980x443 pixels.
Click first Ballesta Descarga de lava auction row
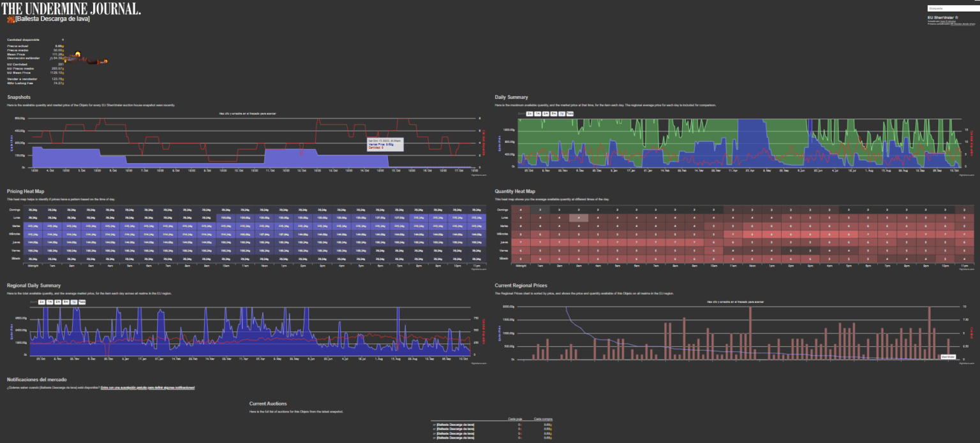point(454,425)
